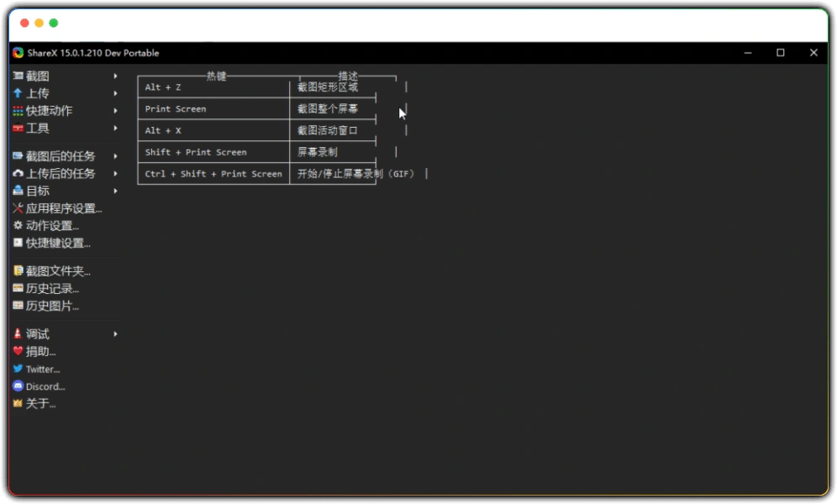Expand the 目标 destinations submenu arrow
Screen dimensions: 837x504
point(115,191)
